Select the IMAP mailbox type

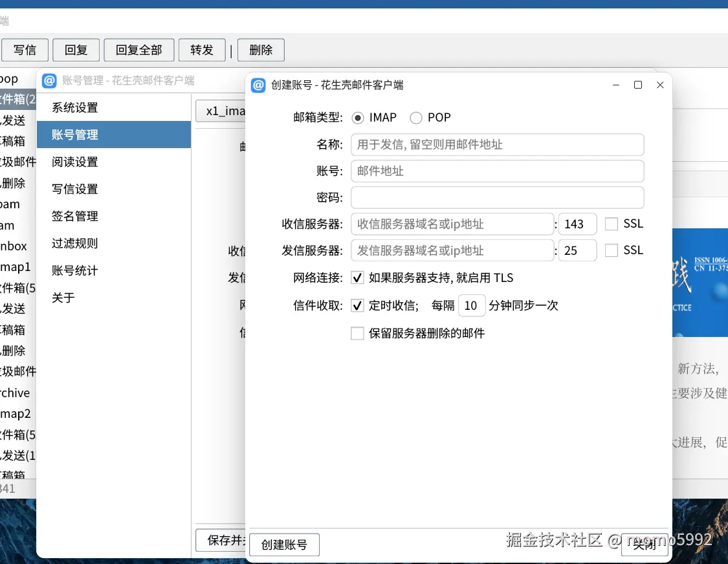click(x=359, y=118)
